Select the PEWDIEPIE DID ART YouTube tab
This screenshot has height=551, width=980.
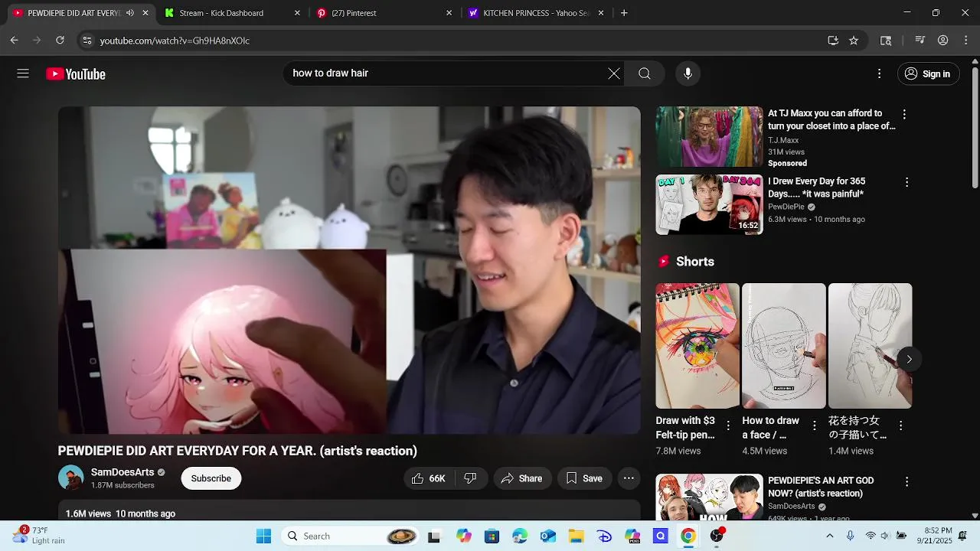pos(73,13)
